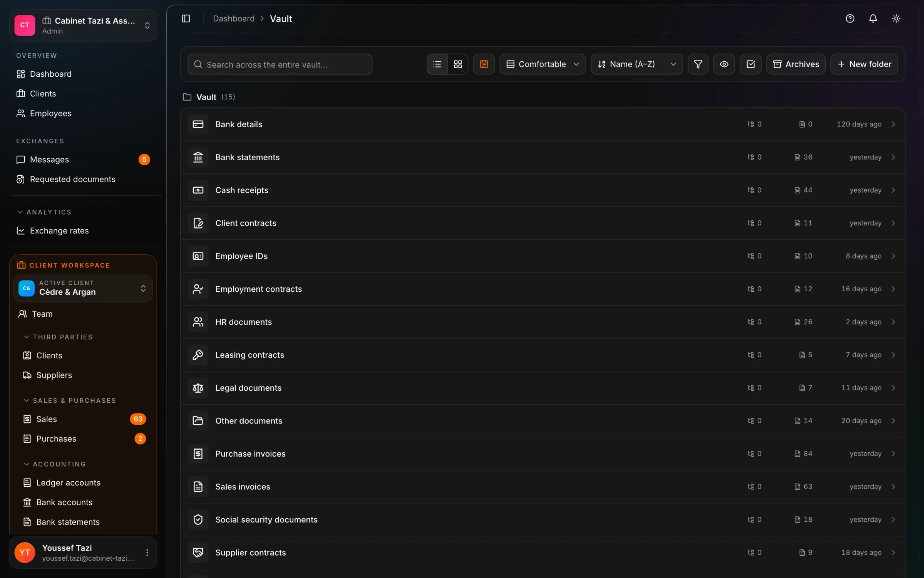Screen dimensions: 924x578
Task: Click the Bank details folder icon
Action: (198, 124)
